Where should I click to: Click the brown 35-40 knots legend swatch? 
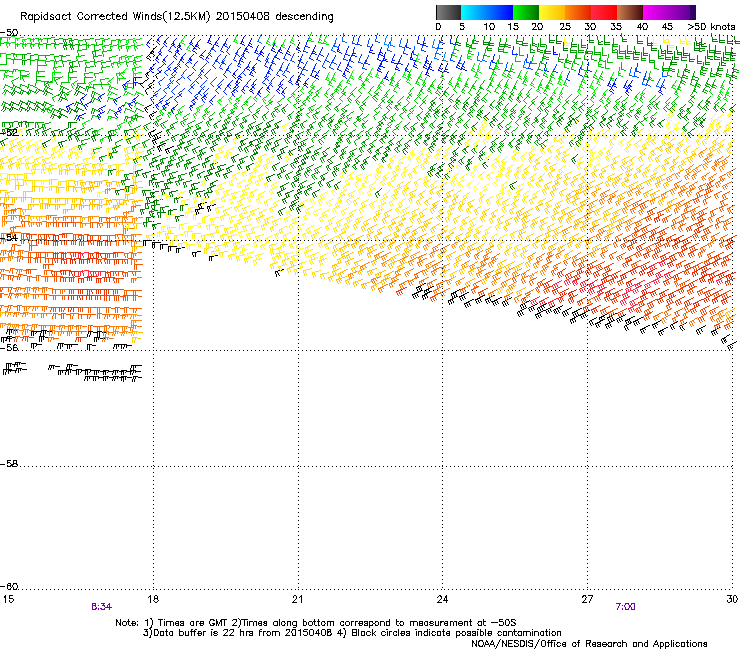[630, 12]
